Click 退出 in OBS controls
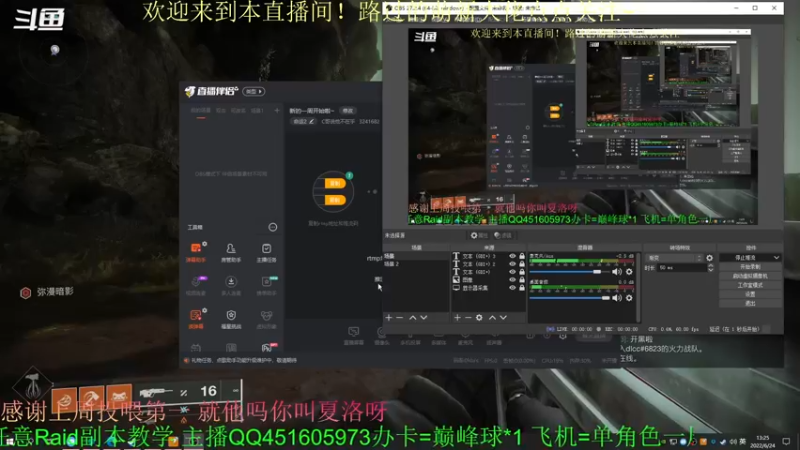Image resolution: width=800 pixels, height=450 pixels. coord(750,304)
